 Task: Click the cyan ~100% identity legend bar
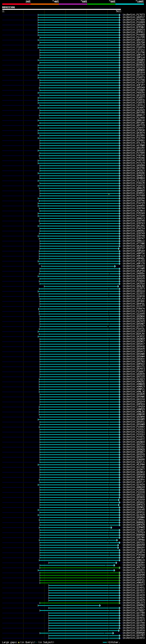click(130, 4)
